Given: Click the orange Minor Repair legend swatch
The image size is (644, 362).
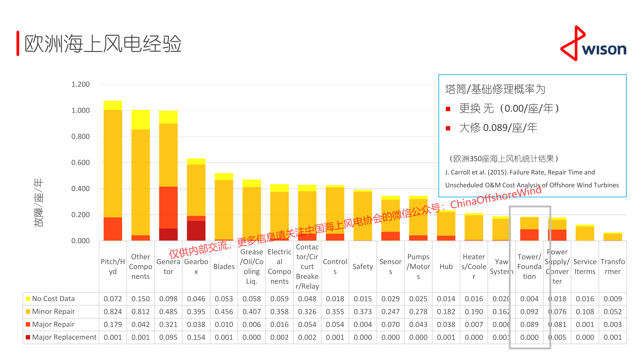Looking at the screenshot, I should click(x=28, y=311).
